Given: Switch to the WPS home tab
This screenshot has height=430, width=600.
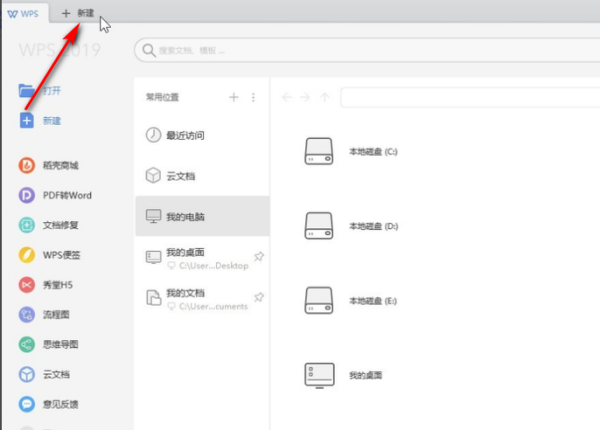Looking at the screenshot, I should coord(24,14).
